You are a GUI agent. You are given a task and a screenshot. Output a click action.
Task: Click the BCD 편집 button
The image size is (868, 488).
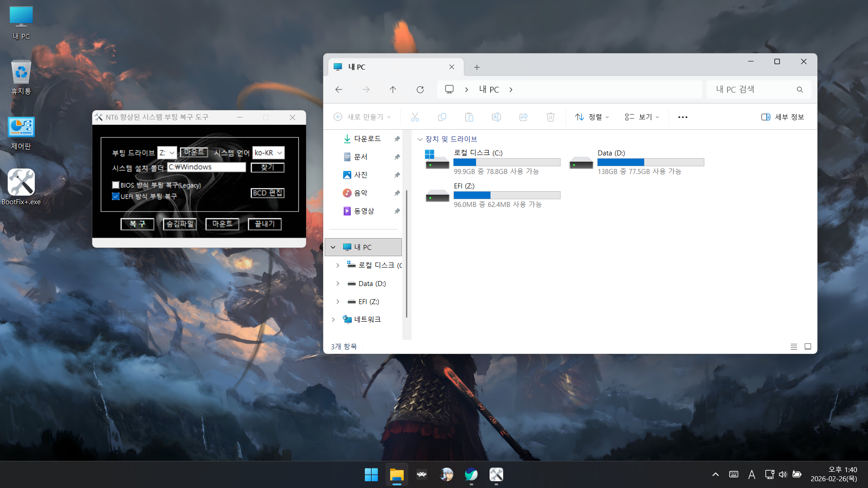(268, 193)
